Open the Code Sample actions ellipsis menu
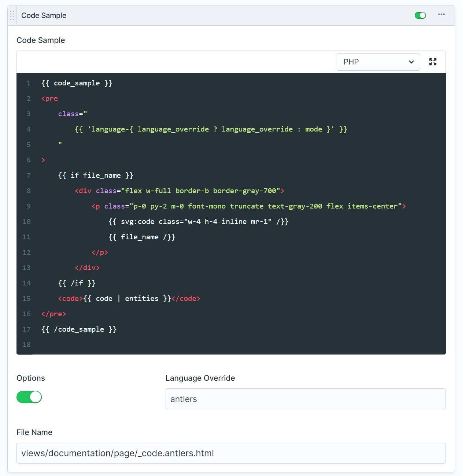This screenshot has width=462, height=476. (x=441, y=15)
